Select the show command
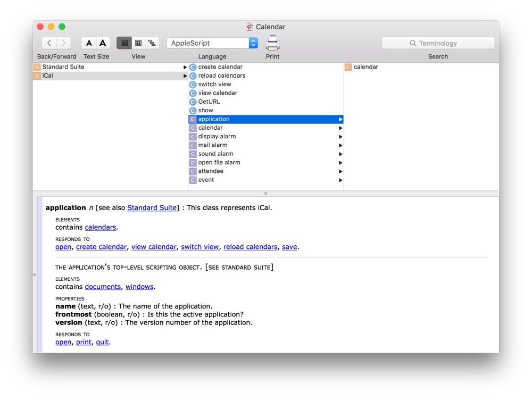 [x=266, y=110]
